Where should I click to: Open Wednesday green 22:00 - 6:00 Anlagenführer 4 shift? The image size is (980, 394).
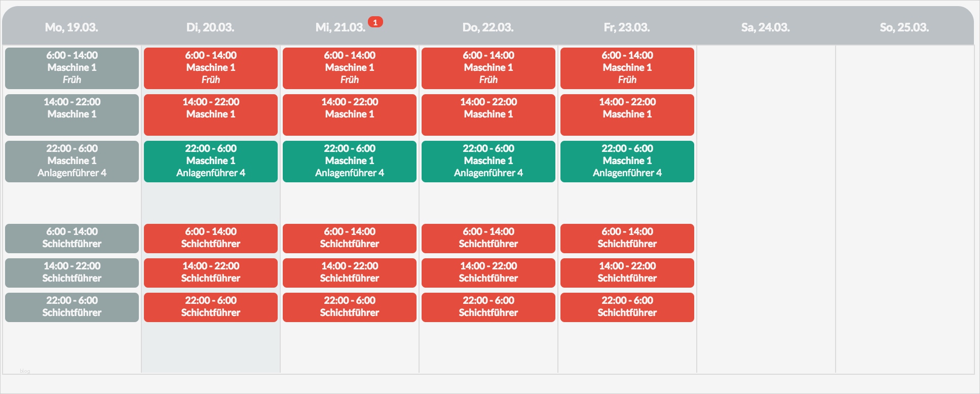coord(350,162)
